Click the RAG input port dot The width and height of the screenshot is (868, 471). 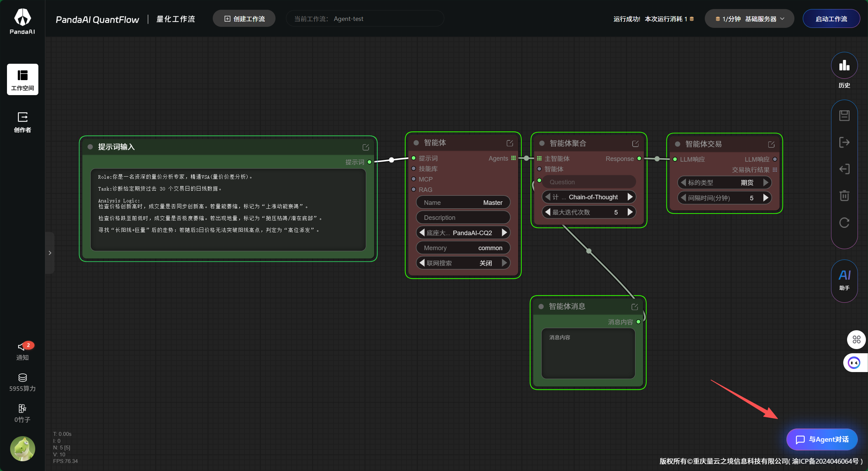(x=414, y=190)
